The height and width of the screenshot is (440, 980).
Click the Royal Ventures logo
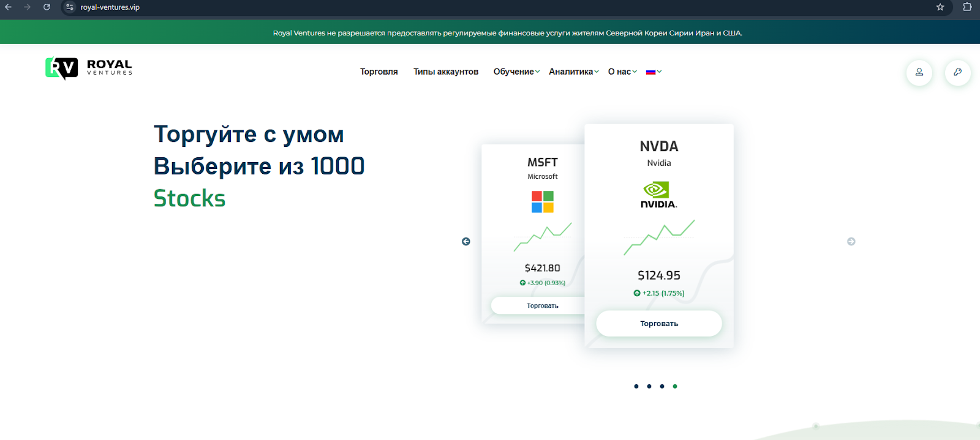[89, 68]
